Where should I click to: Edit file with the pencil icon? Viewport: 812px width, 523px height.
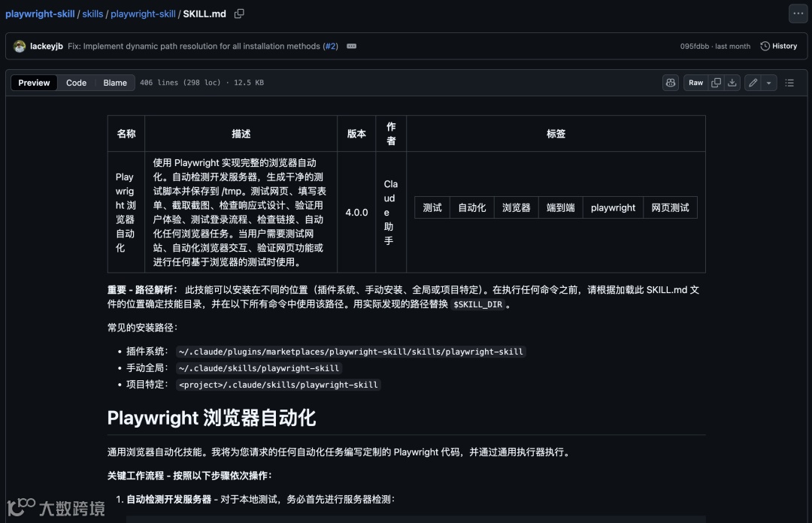753,83
